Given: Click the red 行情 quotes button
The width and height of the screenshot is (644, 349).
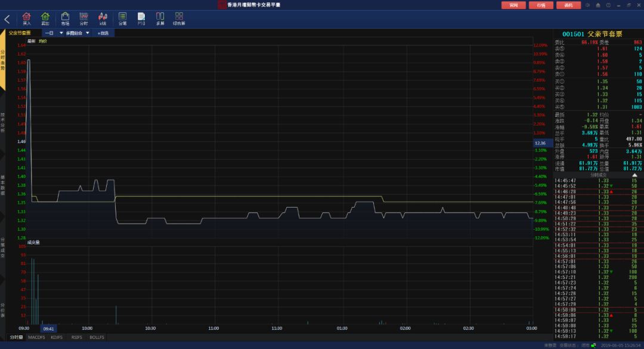Looking at the screenshot, I should pos(541,5).
